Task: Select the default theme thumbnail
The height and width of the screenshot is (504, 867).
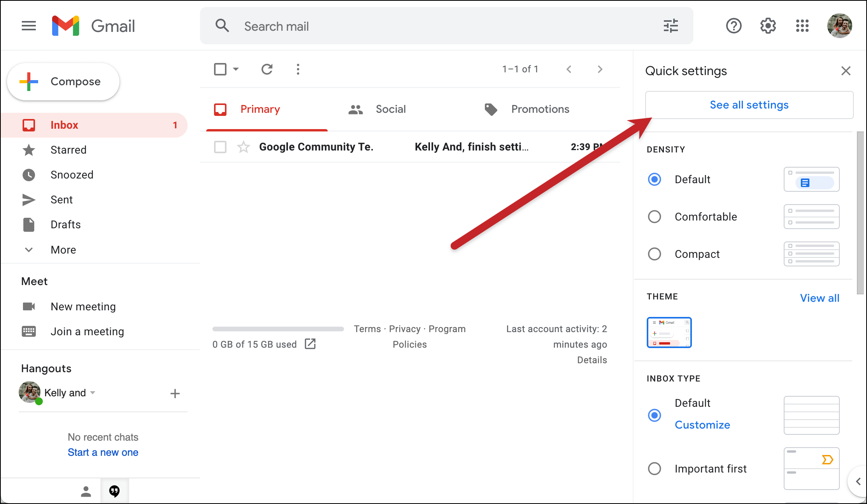Action: [669, 332]
